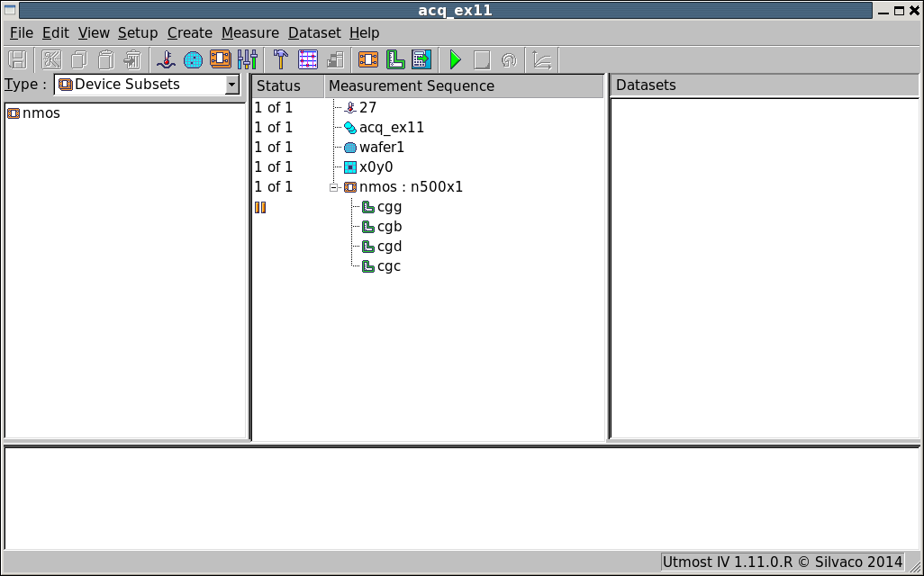924x576 pixels.
Task: Click the purple grid toolbar icon
Action: 308,60
